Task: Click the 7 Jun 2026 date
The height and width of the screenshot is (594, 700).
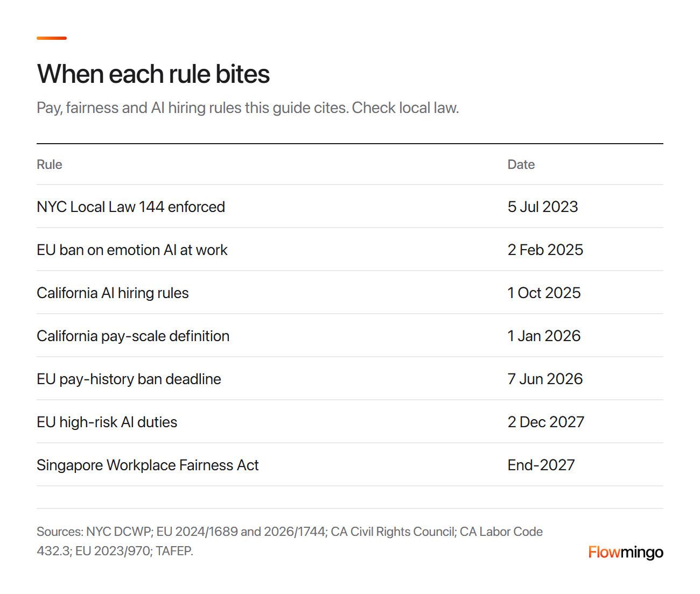Action: click(x=545, y=379)
